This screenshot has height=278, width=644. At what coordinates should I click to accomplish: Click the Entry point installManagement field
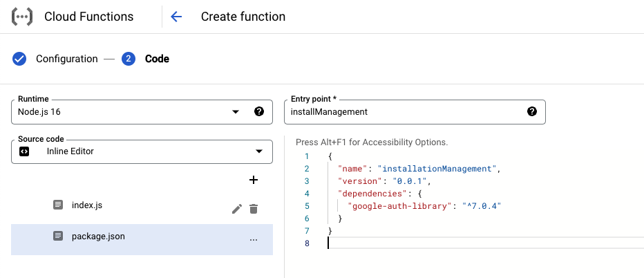(415, 111)
